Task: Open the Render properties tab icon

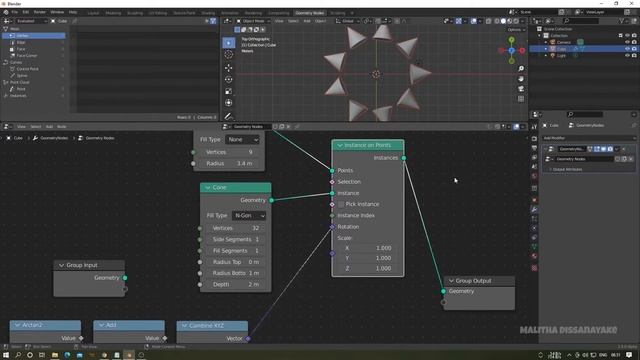Action: [534, 139]
